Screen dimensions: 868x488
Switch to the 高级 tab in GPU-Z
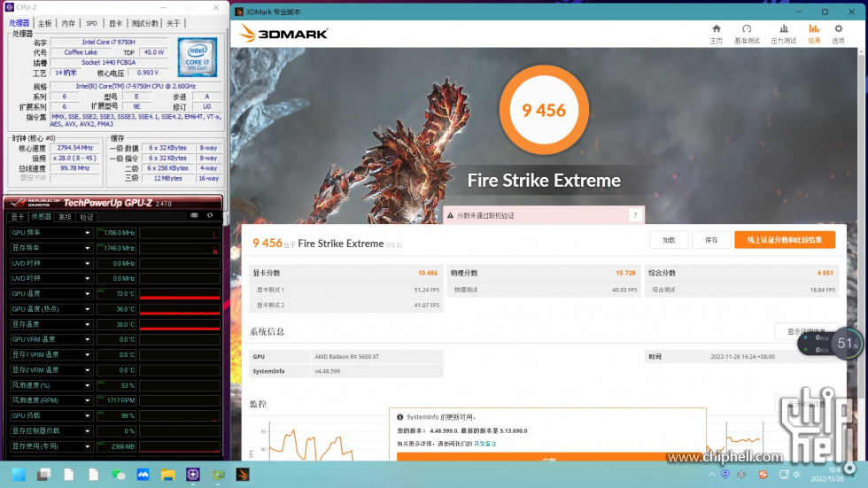click(64, 217)
